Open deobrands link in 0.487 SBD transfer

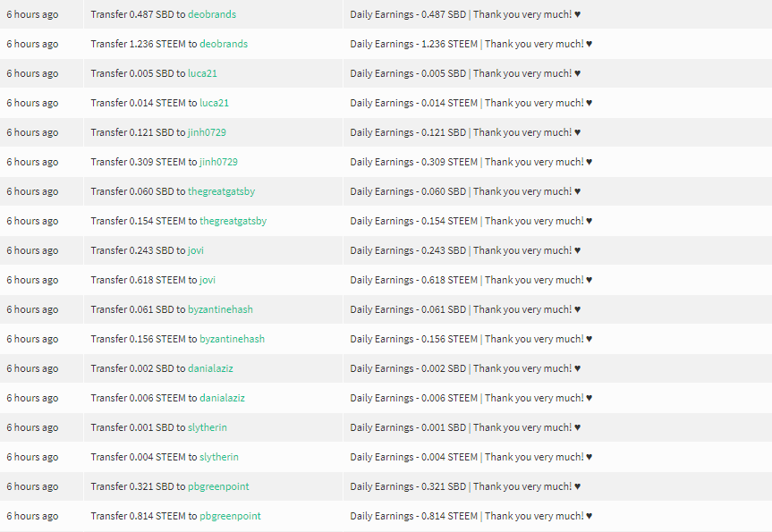pyautogui.click(x=212, y=14)
